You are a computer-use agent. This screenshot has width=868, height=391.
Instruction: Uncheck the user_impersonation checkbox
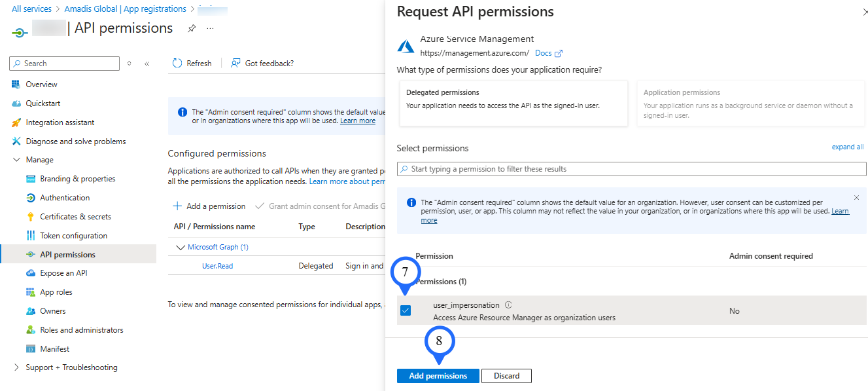tap(406, 311)
